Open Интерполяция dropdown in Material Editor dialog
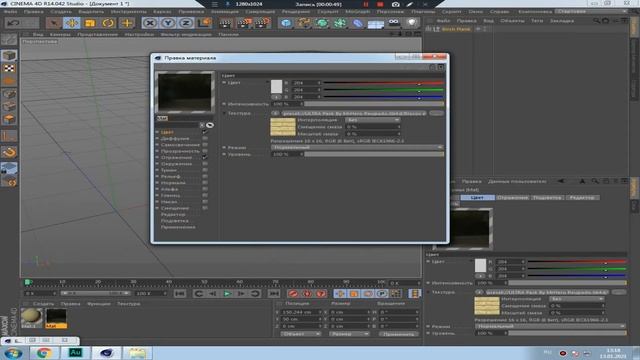Screen dimensions: 640x360 [x=373, y=120]
